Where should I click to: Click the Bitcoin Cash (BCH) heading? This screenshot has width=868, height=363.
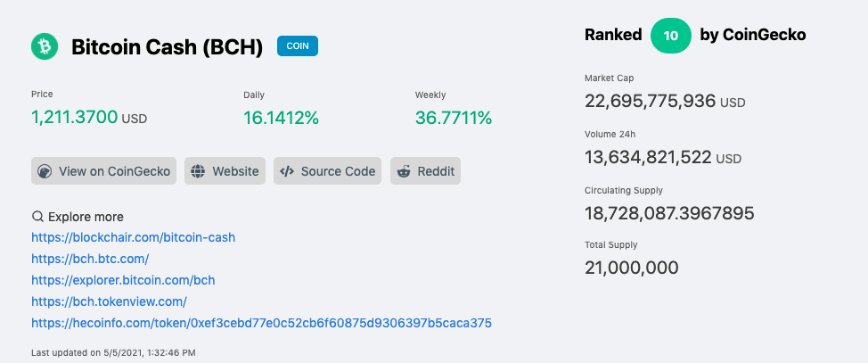click(x=168, y=47)
